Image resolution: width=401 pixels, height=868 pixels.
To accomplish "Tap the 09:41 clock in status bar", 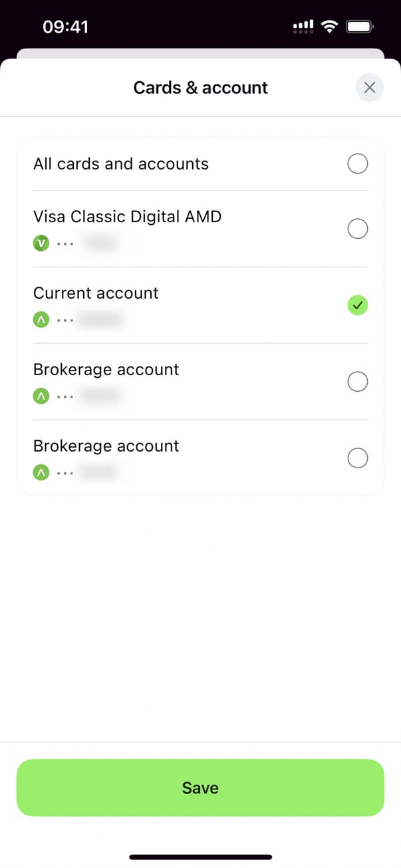I will [x=65, y=27].
